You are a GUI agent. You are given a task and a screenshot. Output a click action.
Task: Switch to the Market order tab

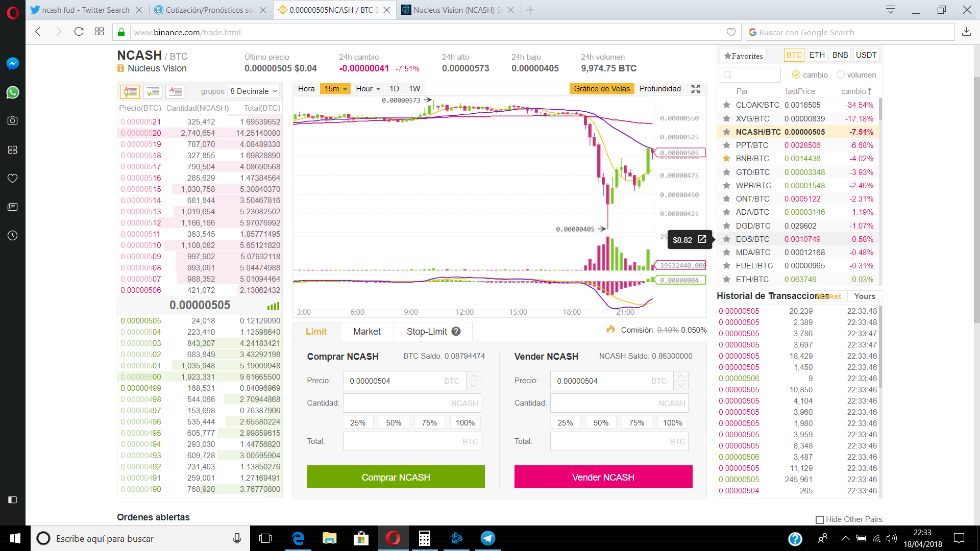tap(366, 332)
